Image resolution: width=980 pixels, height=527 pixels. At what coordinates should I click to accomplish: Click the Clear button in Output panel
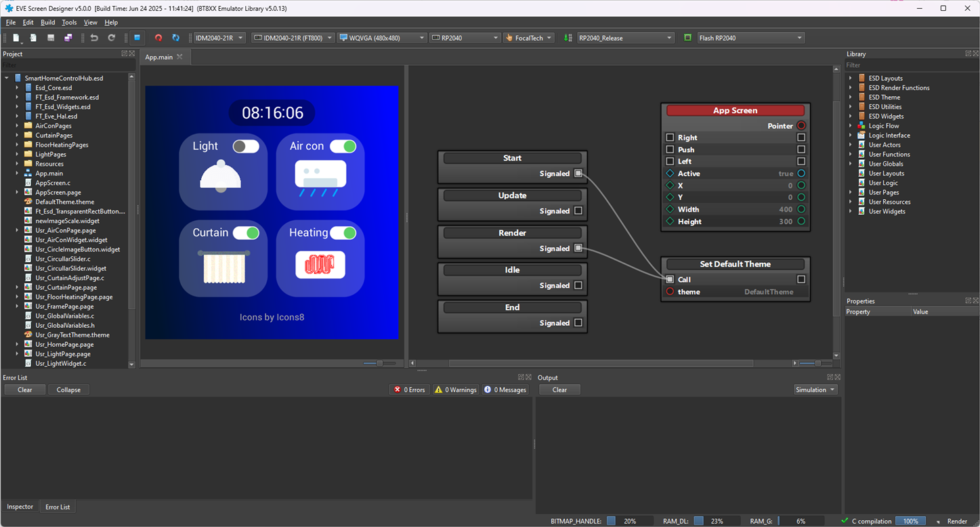(559, 389)
